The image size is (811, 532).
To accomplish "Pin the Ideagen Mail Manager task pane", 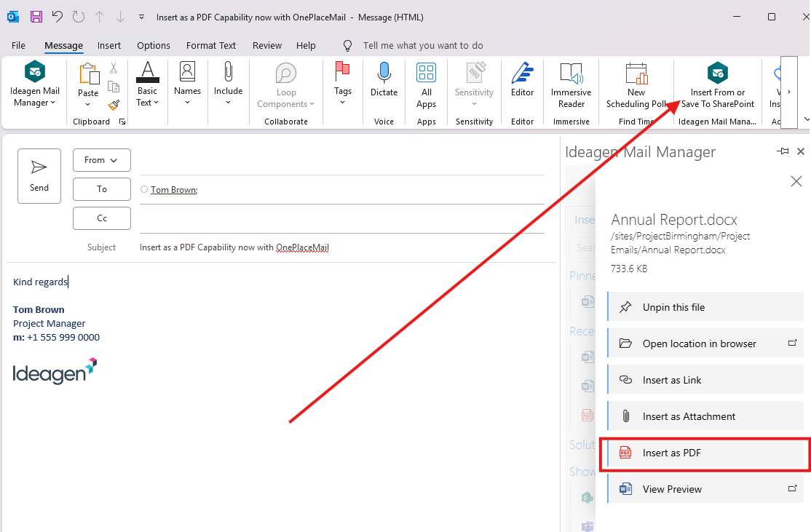I will (783, 151).
